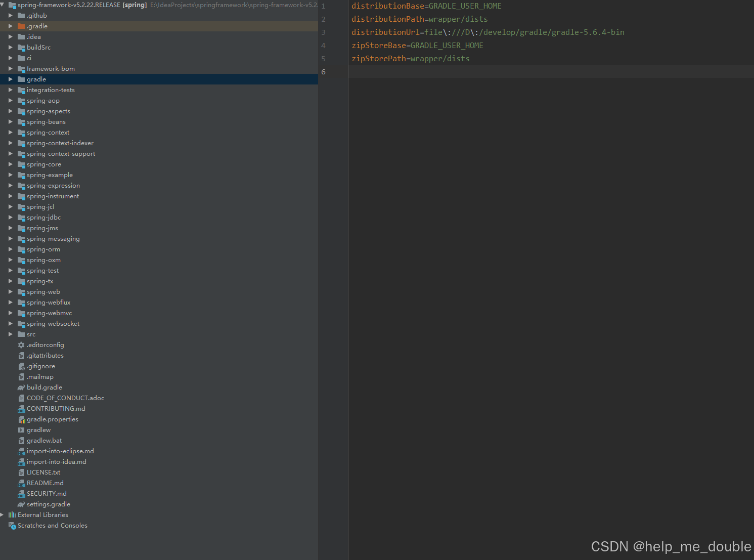Expand the External Libraries node arrow
Viewport: 754px width, 560px height.
2,515
